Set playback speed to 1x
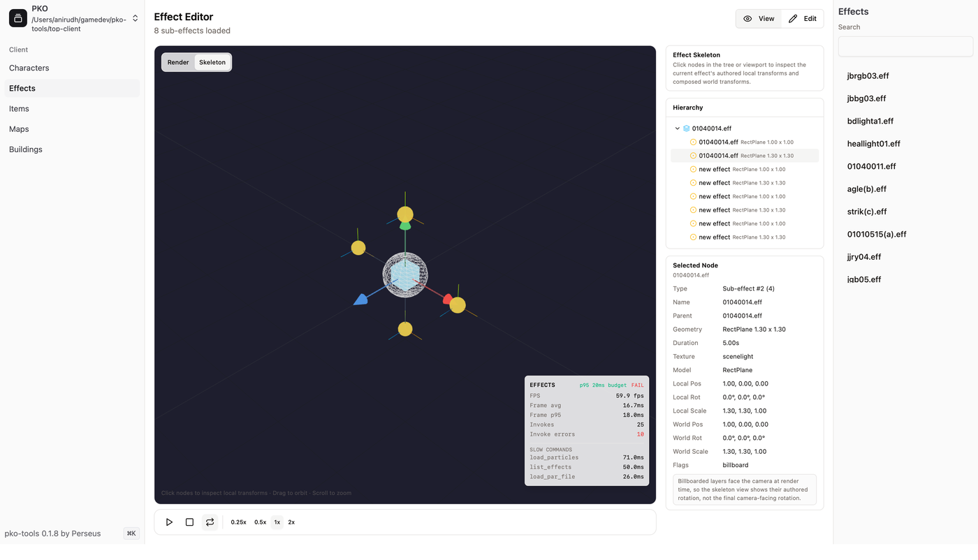This screenshot has height=560, width=978. (x=277, y=522)
